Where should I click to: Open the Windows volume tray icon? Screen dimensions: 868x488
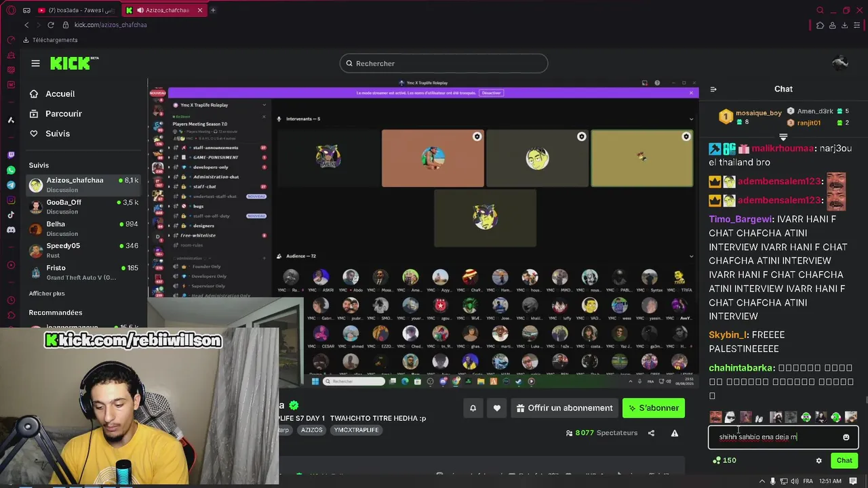[x=795, y=481]
